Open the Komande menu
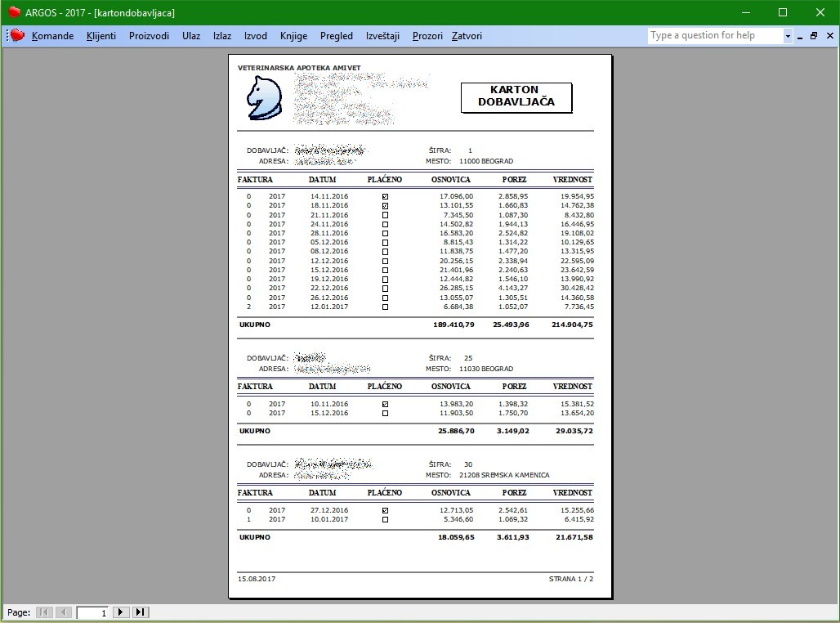Viewport: 840px width, 623px height. click(x=52, y=36)
